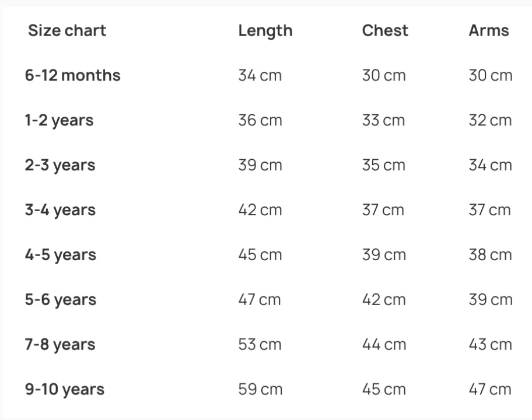532x420 pixels.
Task: Select the "6-12 months" size row label
Action: coord(73,75)
